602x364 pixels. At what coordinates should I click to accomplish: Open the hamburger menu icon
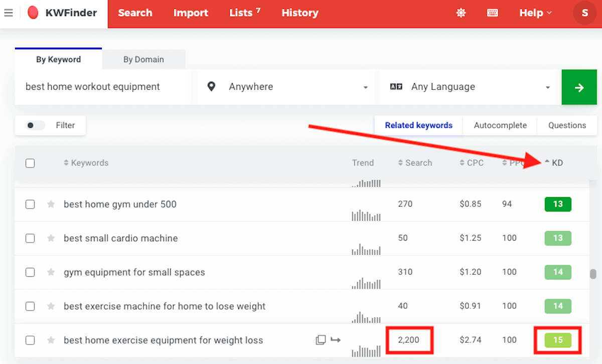pos(9,13)
